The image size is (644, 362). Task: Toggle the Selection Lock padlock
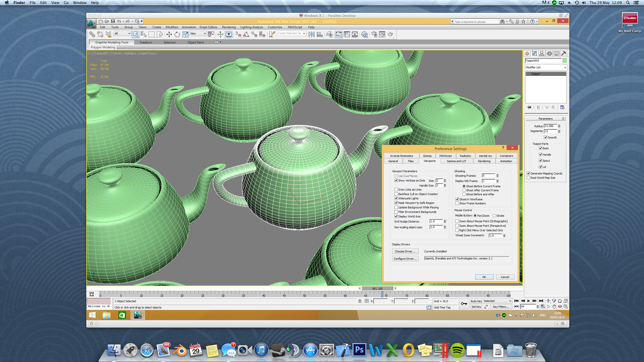coord(360,301)
